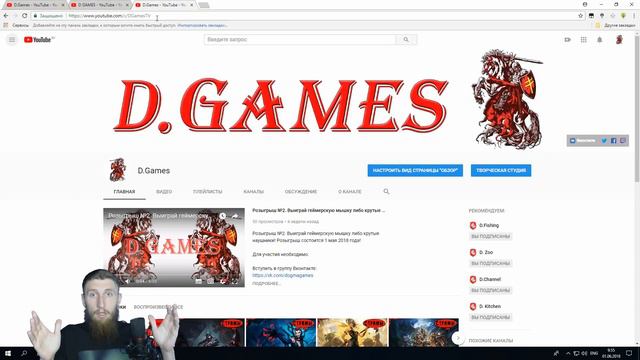640x360 pixels.
Task: Click in the YouTube search field
Action: click(x=300, y=40)
